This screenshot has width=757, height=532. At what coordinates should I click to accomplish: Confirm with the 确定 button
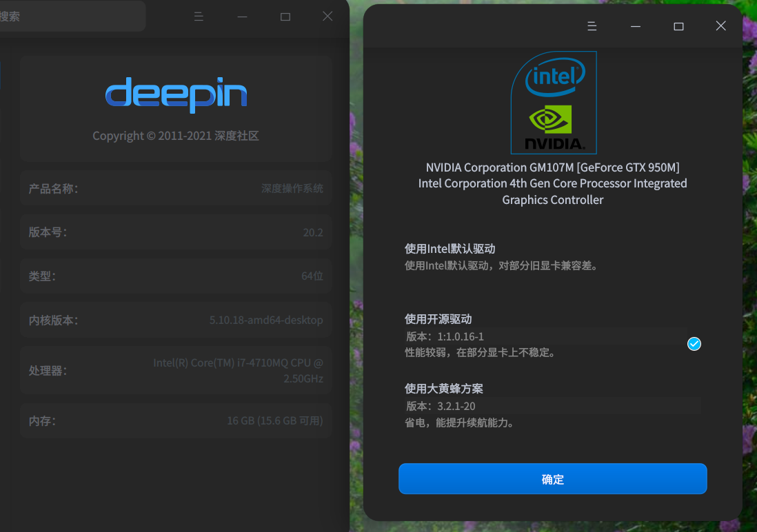pyautogui.click(x=552, y=478)
